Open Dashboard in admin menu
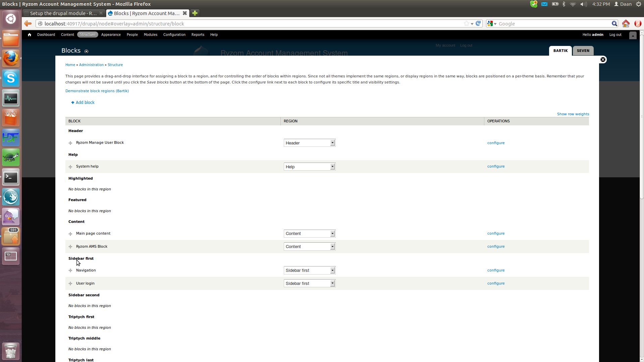Viewport: 644px width, 362px height. tap(46, 35)
